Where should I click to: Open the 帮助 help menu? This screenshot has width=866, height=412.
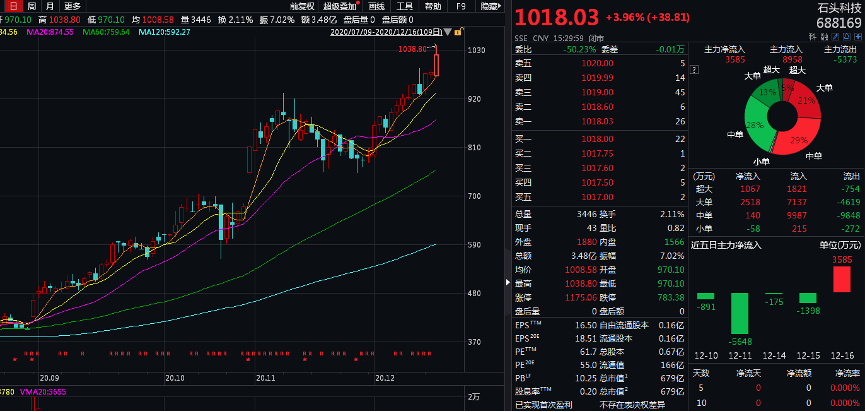(433, 7)
